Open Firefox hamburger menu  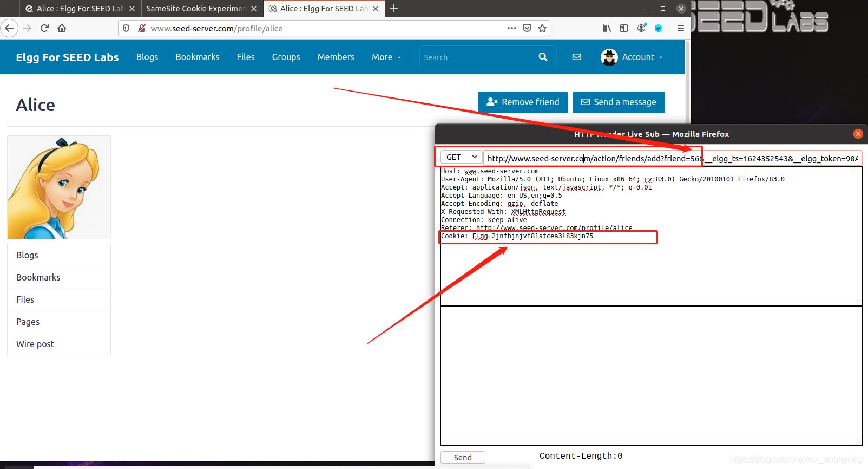pyautogui.click(x=681, y=28)
